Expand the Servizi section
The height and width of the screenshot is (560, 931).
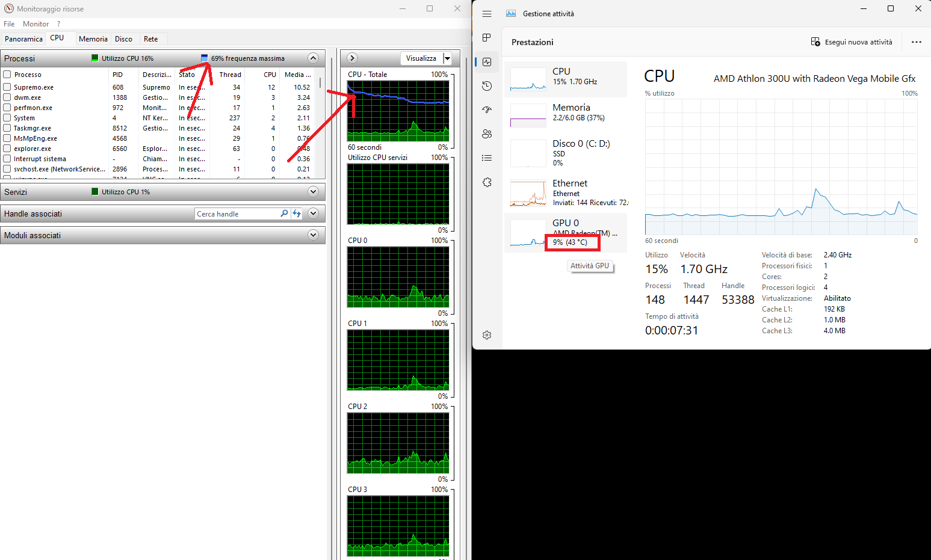(x=313, y=191)
